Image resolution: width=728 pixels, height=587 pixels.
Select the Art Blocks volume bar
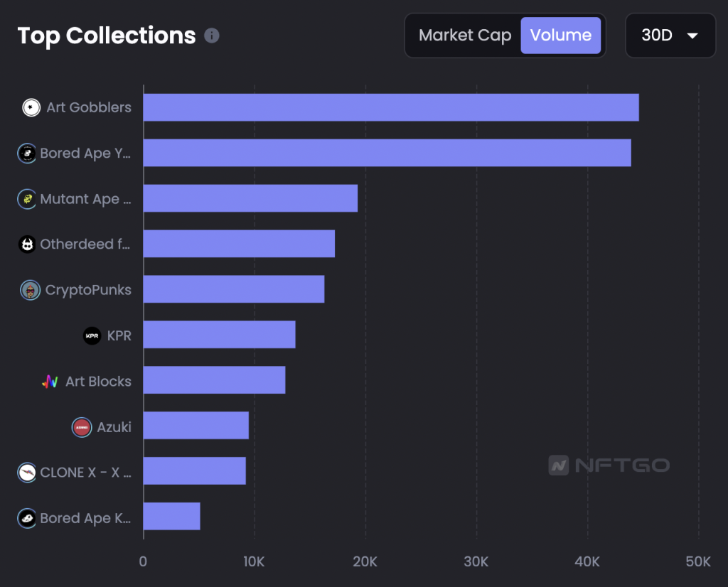[x=215, y=380]
